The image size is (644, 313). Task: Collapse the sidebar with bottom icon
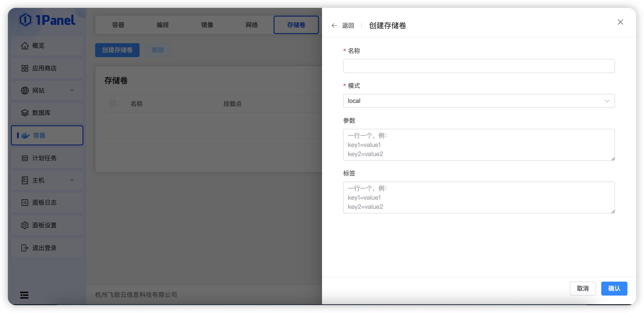pyautogui.click(x=24, y=295)
